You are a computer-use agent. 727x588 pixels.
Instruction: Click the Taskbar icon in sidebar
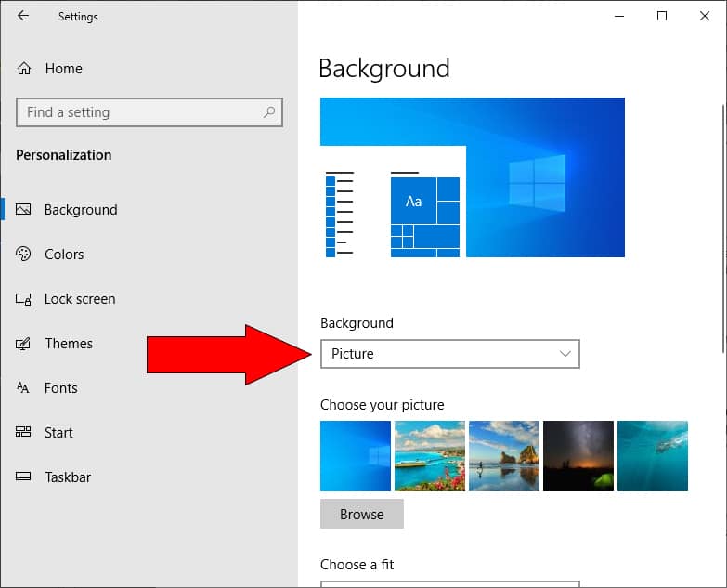24,477
